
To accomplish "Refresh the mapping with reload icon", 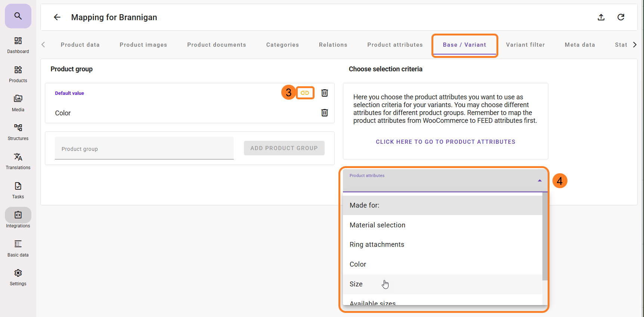I will click(621, 17).
